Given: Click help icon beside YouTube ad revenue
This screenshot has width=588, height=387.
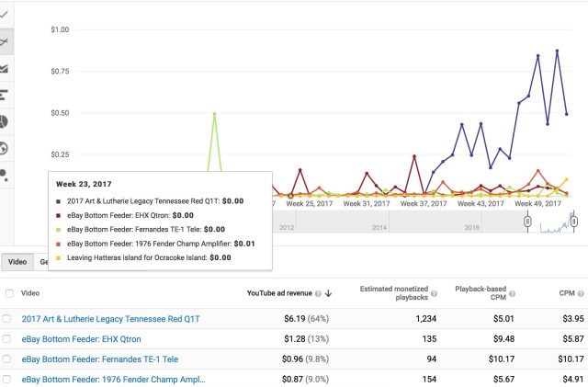Looking at the screenshot, I should click(318, 293).
